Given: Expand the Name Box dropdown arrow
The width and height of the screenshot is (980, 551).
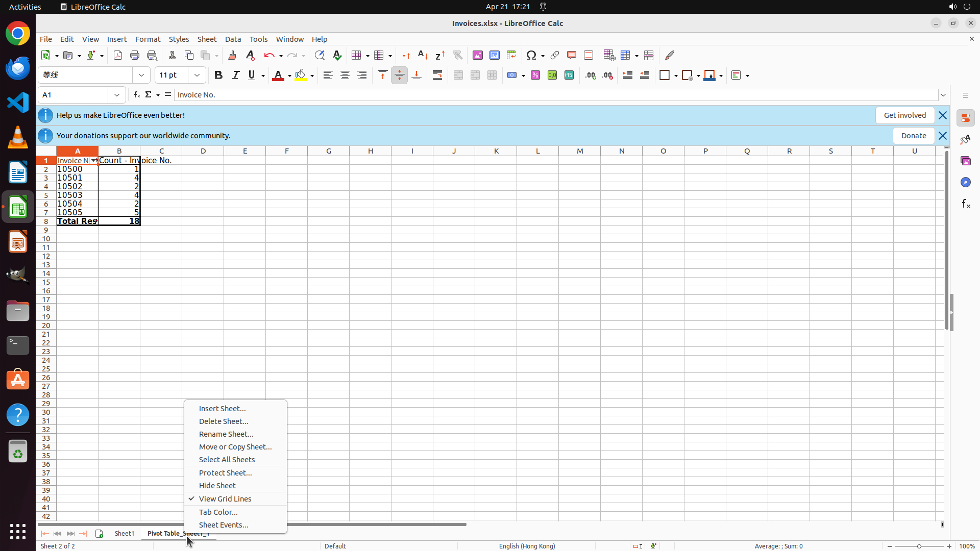Looking at the screenshot, I should (x=117, y=95).
